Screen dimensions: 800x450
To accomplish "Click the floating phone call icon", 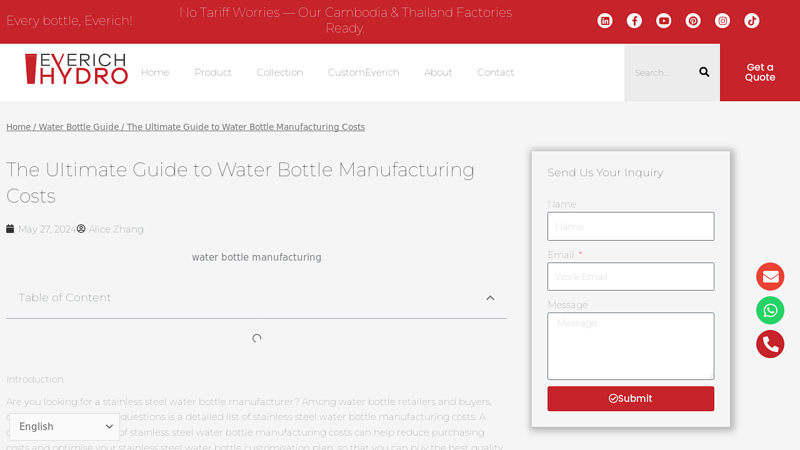I will (770, 344).
